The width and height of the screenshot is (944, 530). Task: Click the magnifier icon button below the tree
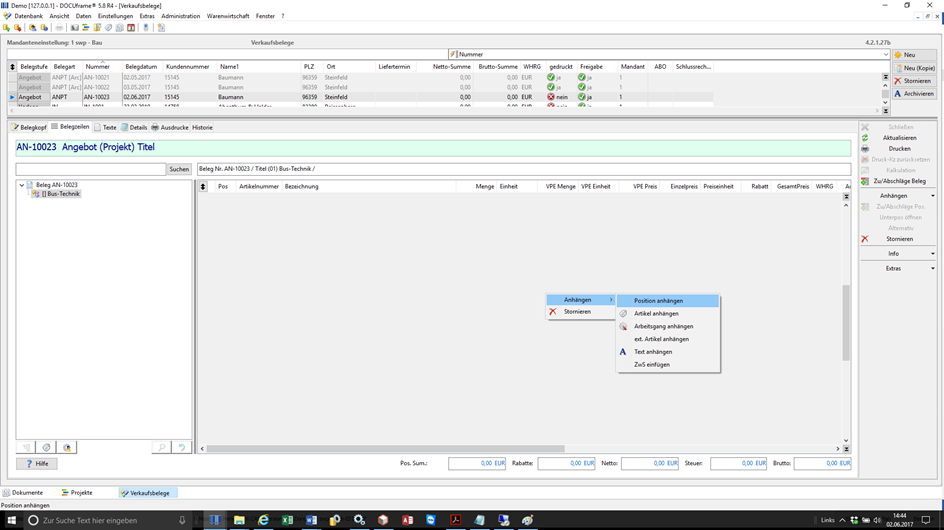coord(161,447)
